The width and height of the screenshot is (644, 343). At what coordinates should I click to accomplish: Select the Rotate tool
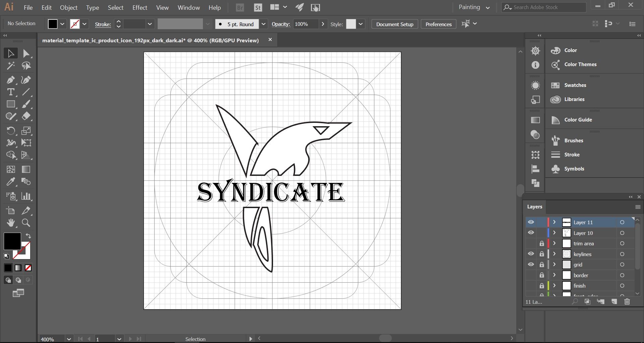(11, 131)
